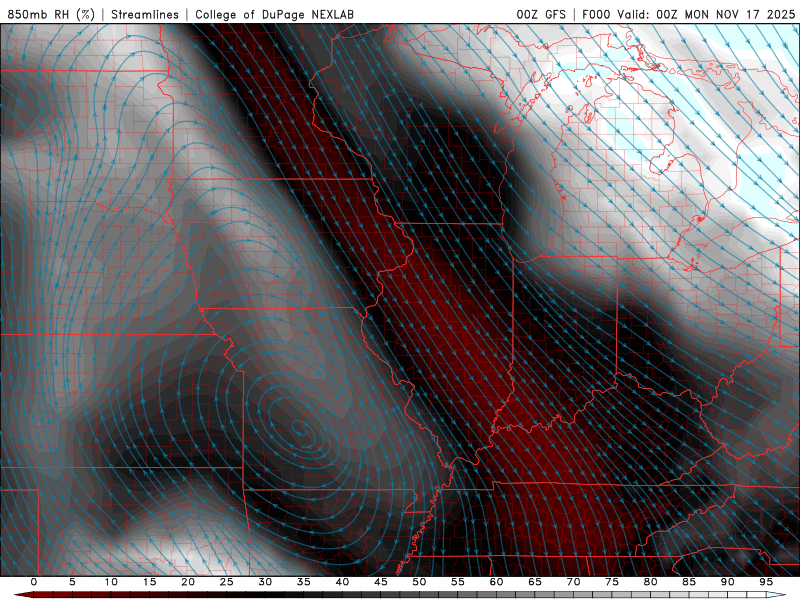Click the '40' color scale label
The width and height of the screenshot is (800, 600).
click(342, 582)
